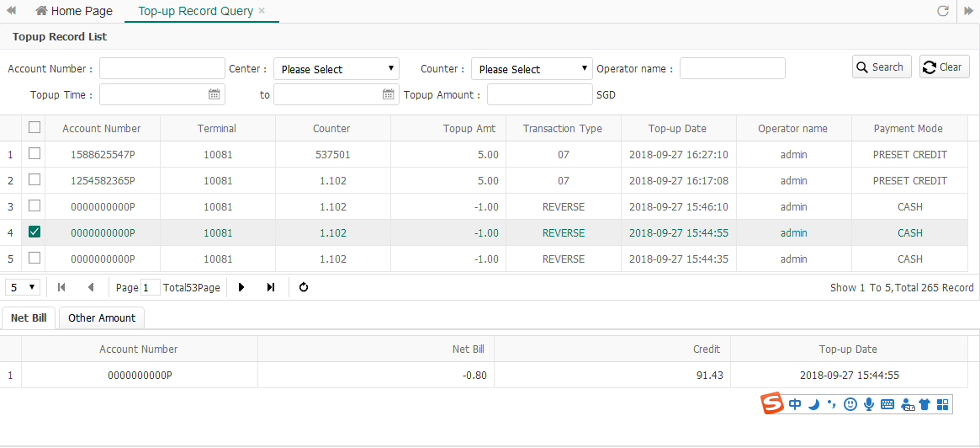Switch to the Other Amount tab

102,317
